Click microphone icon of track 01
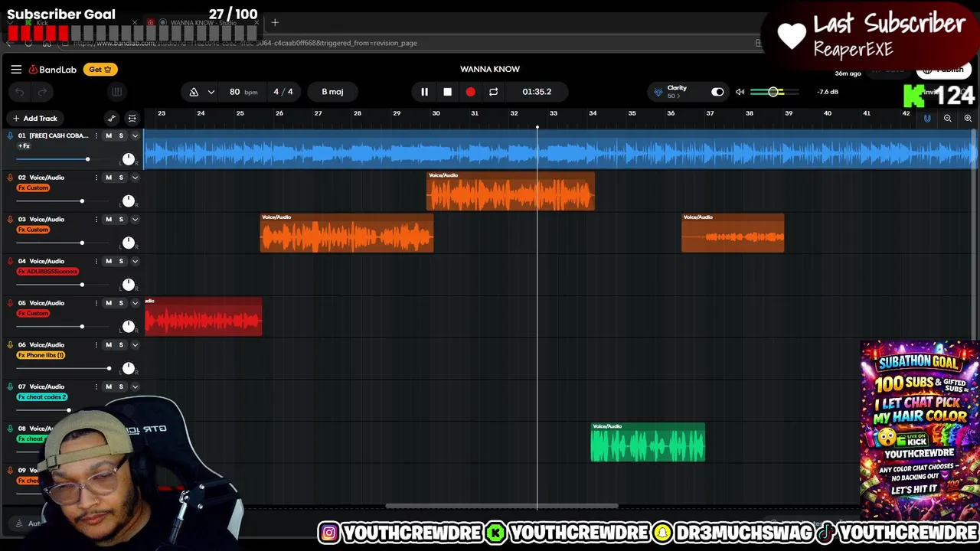 point(10,135)
